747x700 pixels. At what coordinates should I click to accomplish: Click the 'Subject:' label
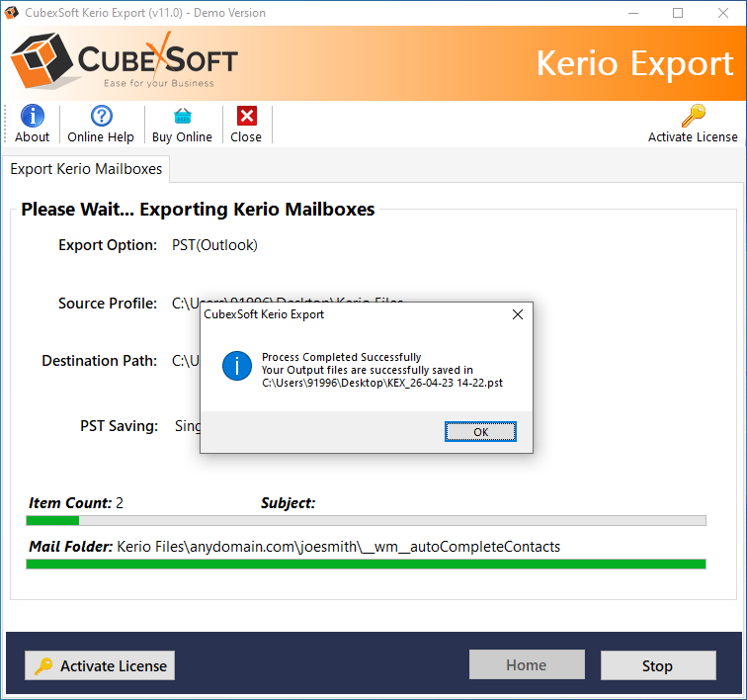(x=288, y=503)
